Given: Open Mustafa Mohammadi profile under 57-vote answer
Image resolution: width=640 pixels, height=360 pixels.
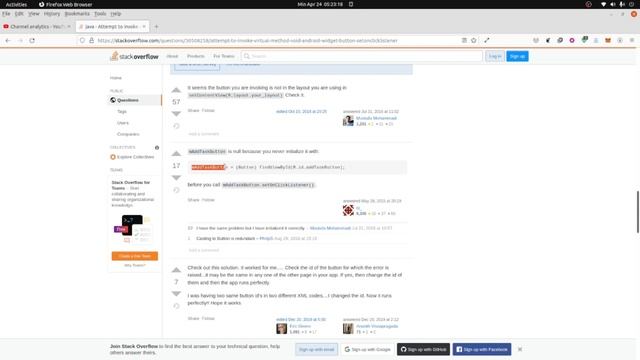Looking at the screenshot, I should pos(376,118).
